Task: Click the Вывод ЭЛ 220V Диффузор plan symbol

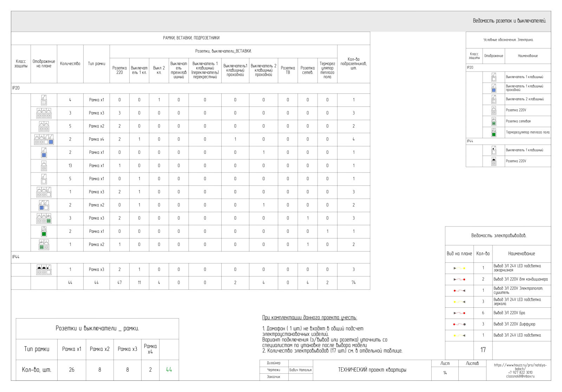Action: (459, 324)
